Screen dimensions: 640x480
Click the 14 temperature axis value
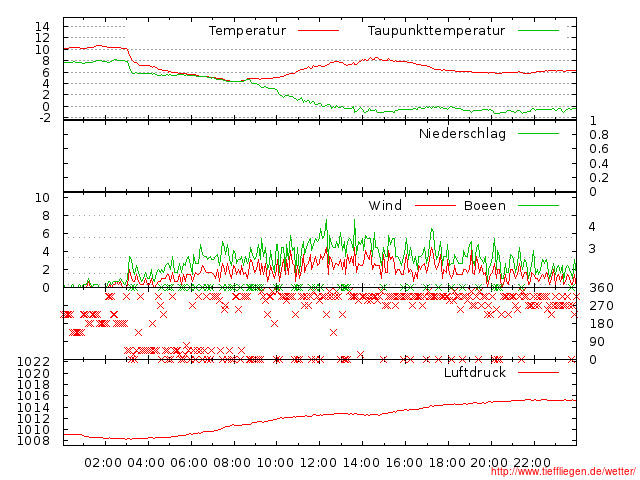[42, 27]
